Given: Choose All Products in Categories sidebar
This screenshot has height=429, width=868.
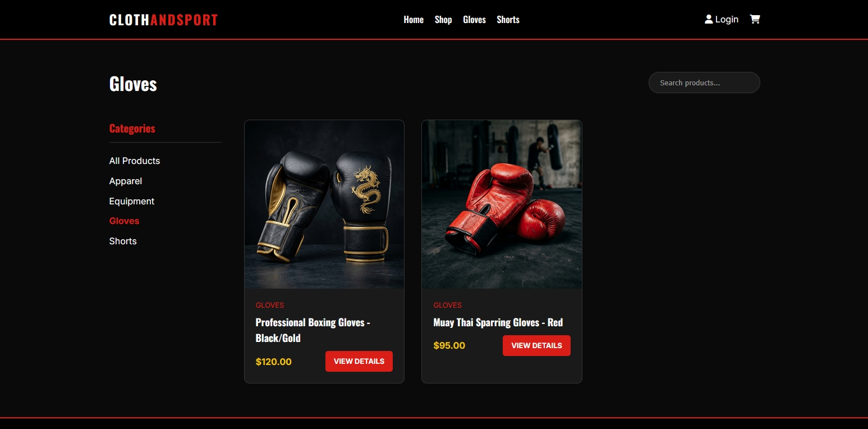Looking at the screenshot, I should [135, 161].
